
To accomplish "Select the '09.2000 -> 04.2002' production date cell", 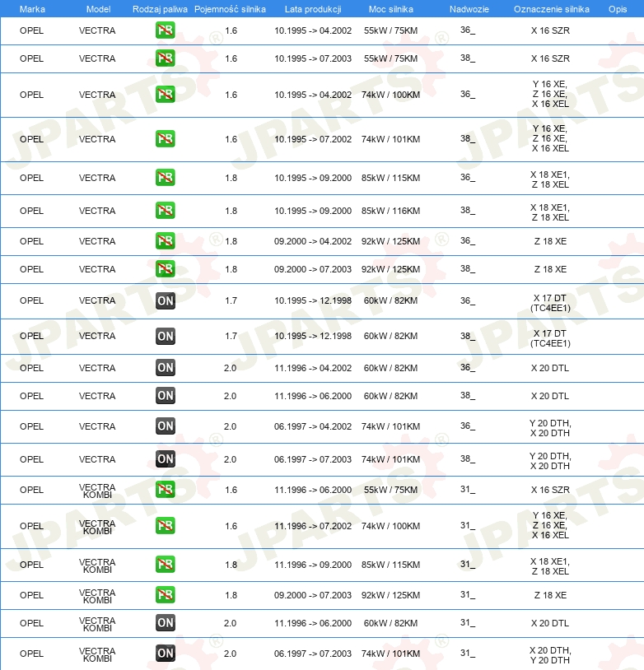I will (313, 241).
